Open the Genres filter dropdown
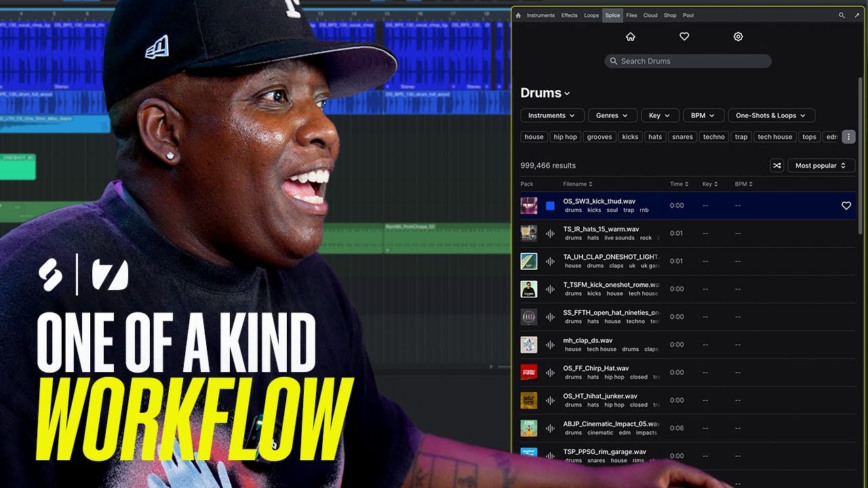The height and width of the screenshot is (488, 868). [612, 115]
